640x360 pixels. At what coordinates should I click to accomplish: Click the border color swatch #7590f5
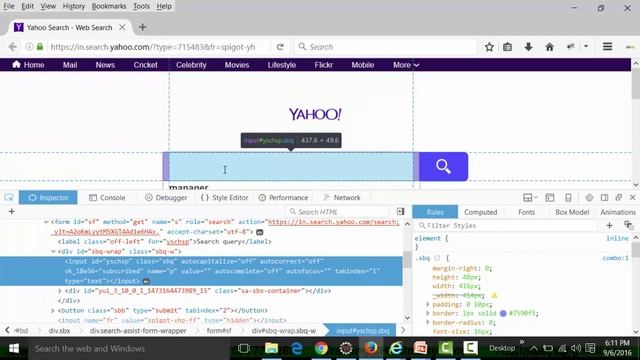503,313
